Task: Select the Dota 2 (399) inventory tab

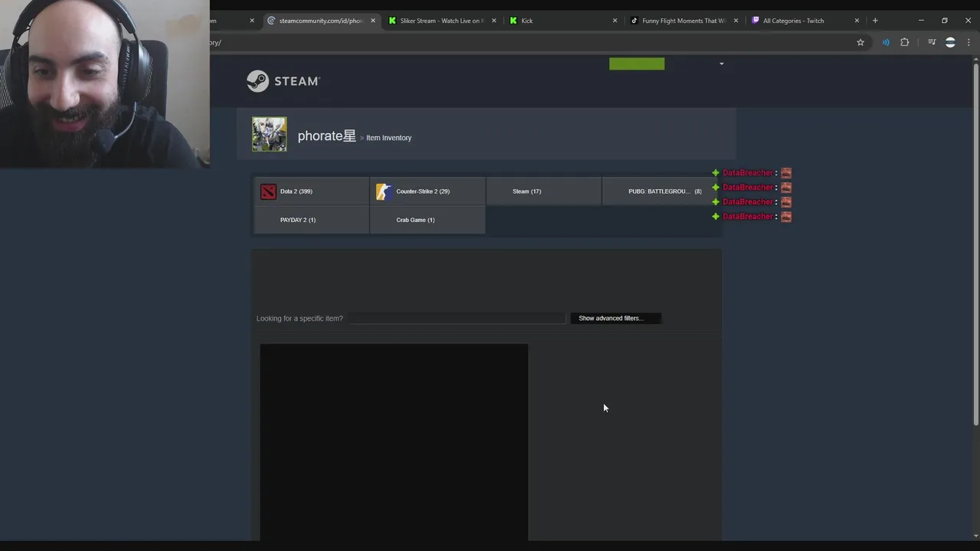Action: [311, 191]
